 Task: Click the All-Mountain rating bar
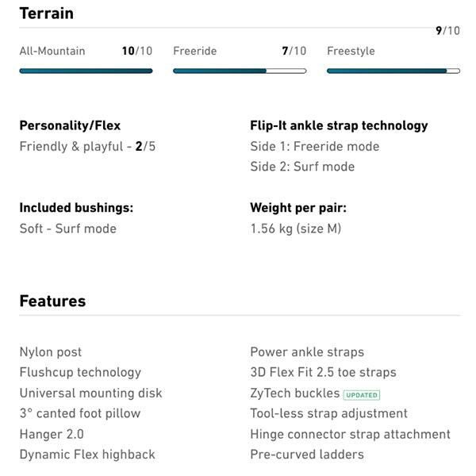click(86, 71)
